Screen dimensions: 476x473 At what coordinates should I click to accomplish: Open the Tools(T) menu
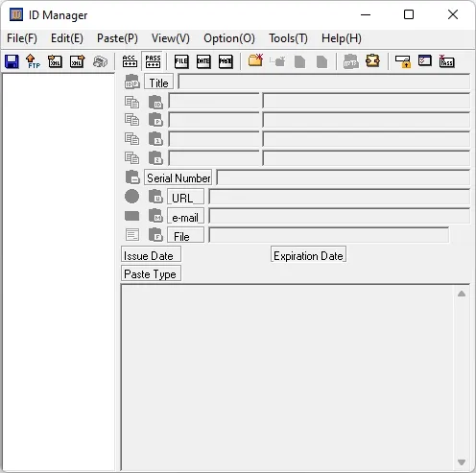(288, 38)
